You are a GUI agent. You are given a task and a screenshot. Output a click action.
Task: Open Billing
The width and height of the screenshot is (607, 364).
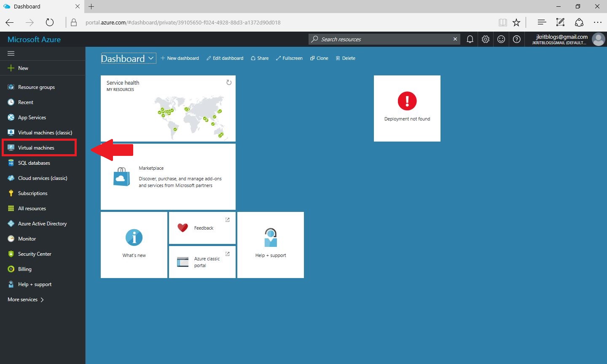click(x=43, y=269)
